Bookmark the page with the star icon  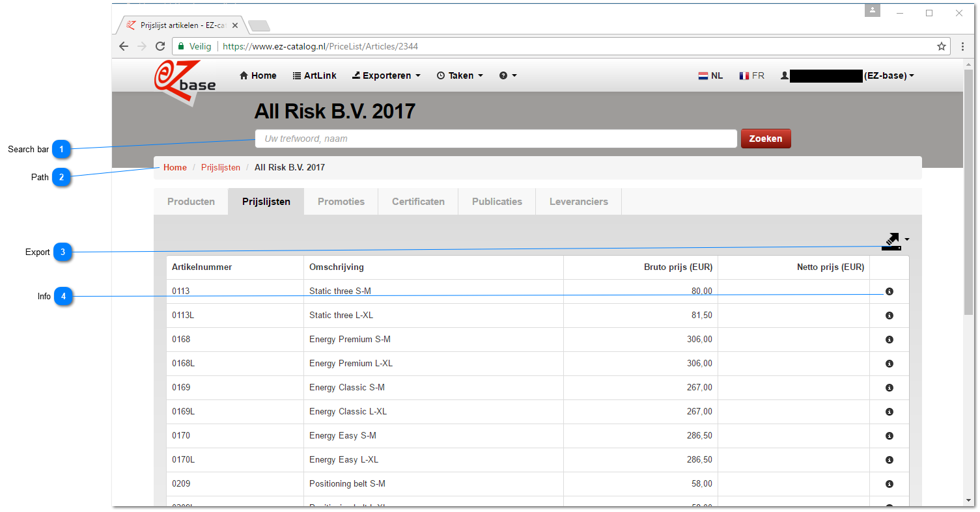[941, 46]
